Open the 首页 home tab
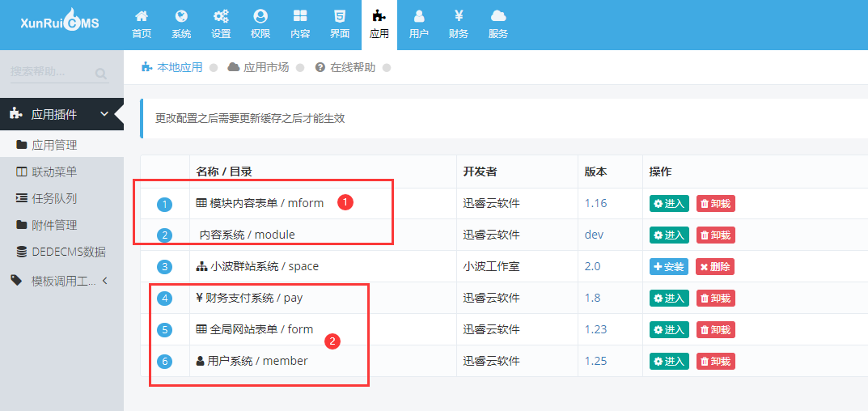Viewport: 868px width, 411px height. pyautogui.click(x=142, y=25)
